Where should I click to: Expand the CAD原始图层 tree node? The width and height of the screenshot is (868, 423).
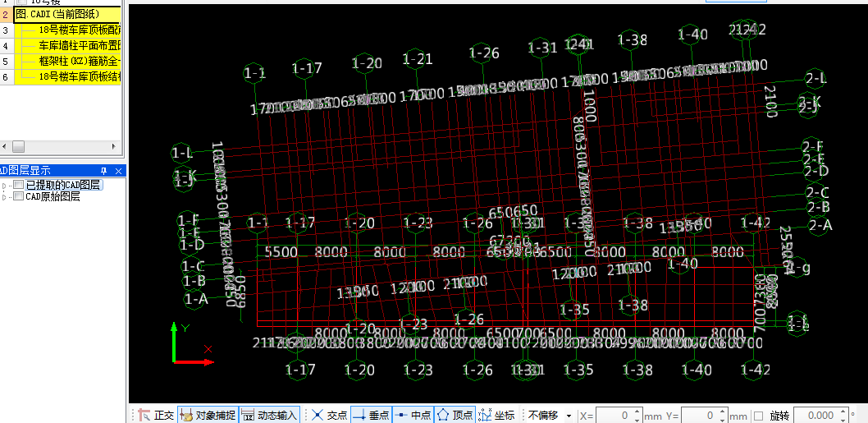click(x=5, y=197)
